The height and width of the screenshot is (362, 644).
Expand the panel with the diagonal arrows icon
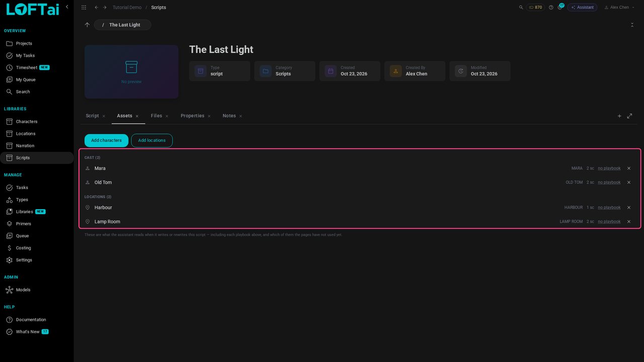[x=629, y=116]
